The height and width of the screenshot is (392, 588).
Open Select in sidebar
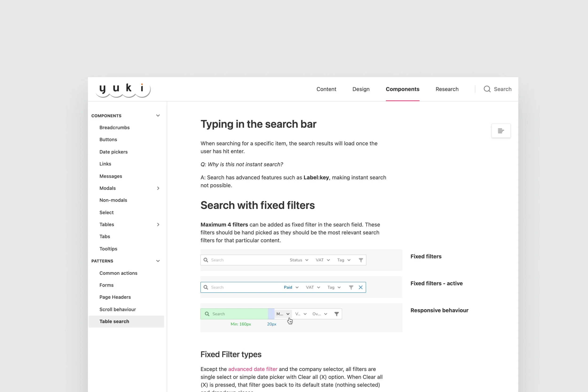click(x=106, y=213)
